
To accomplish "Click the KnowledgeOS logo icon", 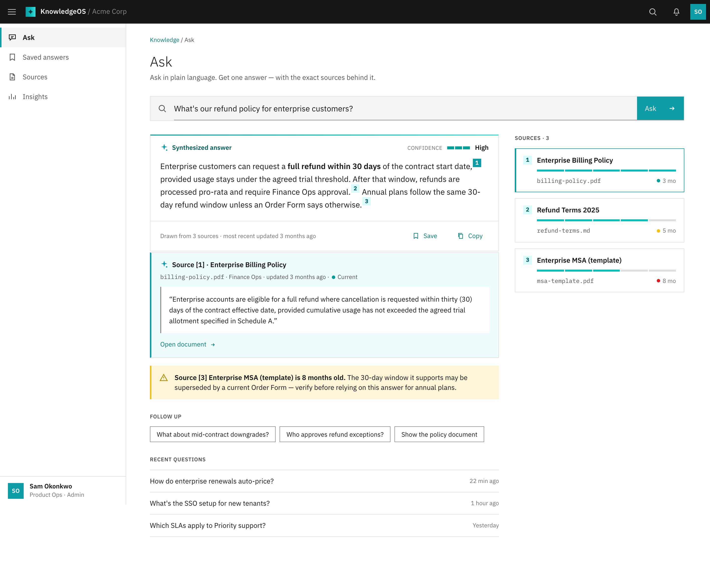I will tap(30, 12).
